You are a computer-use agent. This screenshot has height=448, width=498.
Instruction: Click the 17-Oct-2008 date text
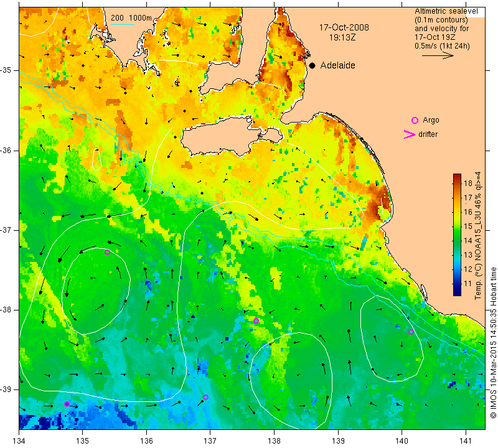344,27
